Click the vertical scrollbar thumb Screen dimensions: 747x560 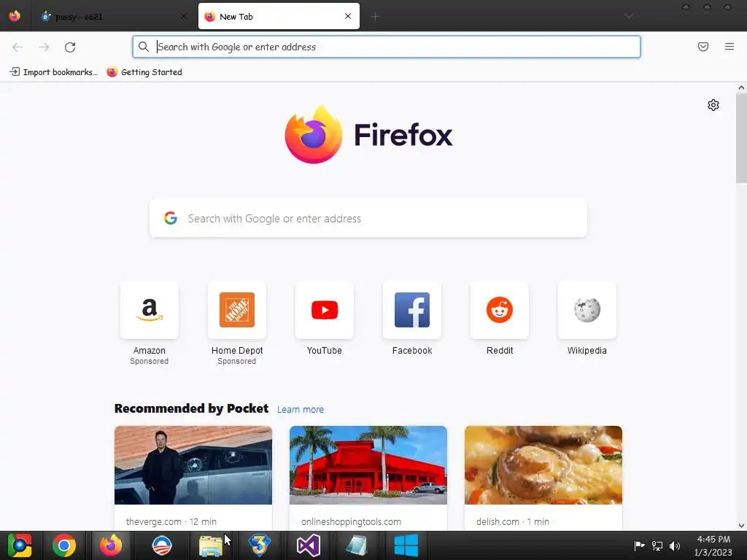[741, 138]
